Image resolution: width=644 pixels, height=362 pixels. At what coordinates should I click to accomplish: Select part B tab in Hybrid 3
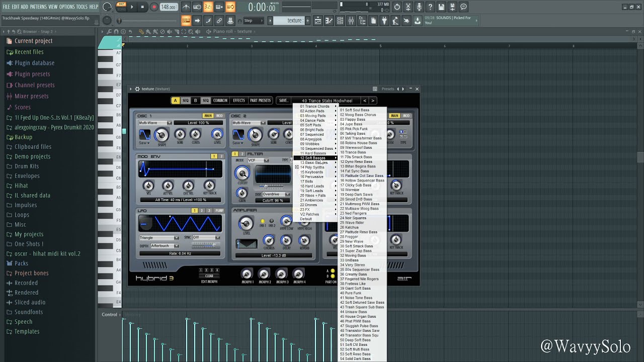point(195,101)
